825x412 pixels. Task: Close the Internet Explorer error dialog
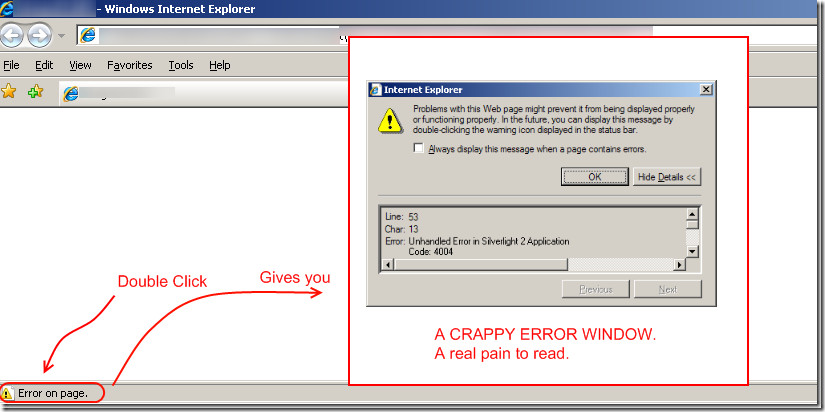(x=706, y=89)
